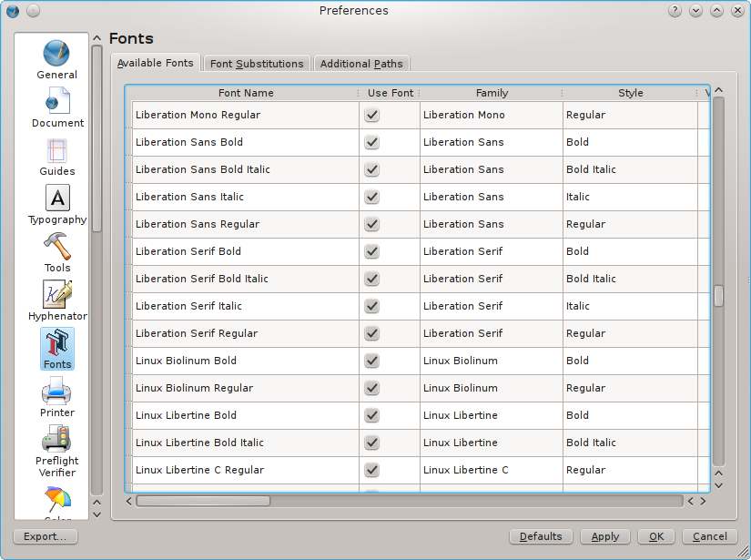The image size is (751, 560).
Task: Uncheck Use Font for Linux Biolinum Bold
Action: tap(371, 361)
